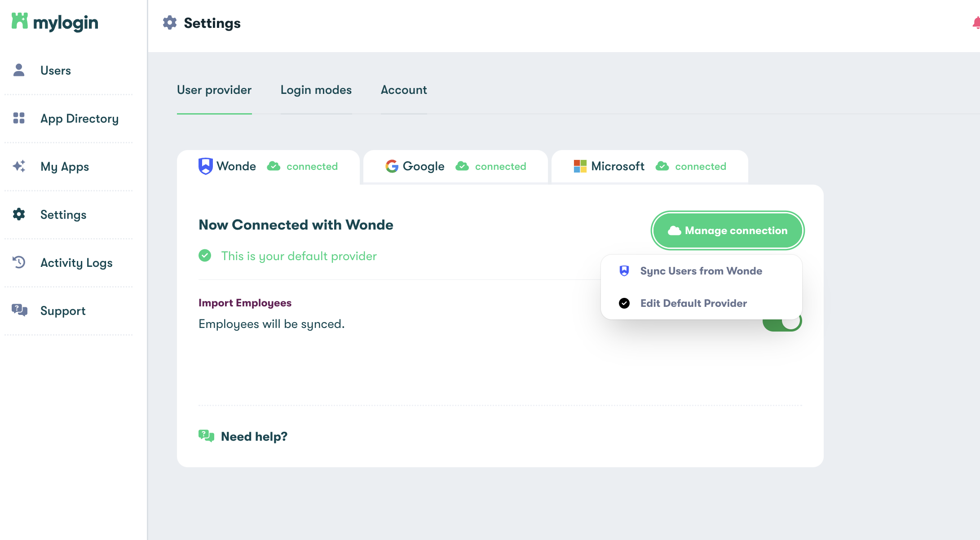Click Google connected cloud status icon
980x540 pixels.
(462, 166)
